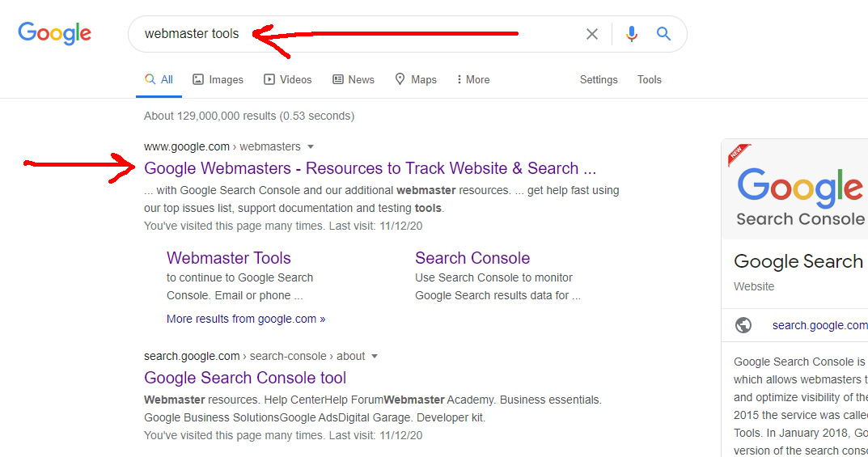The height and width of the screenshot is (457, 868).
Task: Click the blue search magnifier button
Action: (x=663, y=34)
